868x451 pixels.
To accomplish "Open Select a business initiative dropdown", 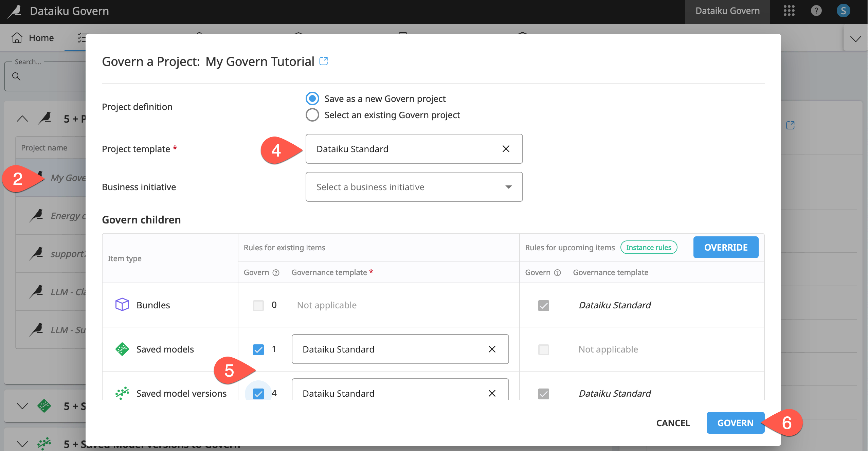I will tap(414, 187).
